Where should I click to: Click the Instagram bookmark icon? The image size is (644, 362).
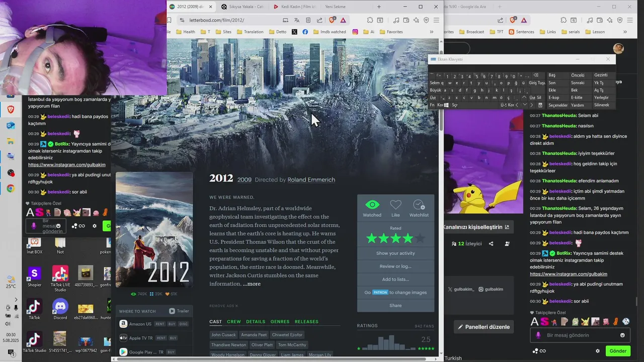click(x=355, y=32)
